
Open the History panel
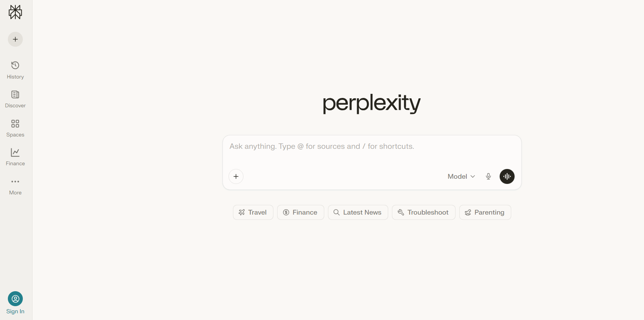15,70
